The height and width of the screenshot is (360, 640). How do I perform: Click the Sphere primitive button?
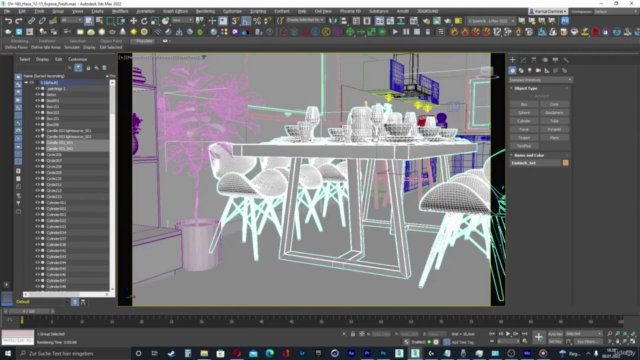524,113
